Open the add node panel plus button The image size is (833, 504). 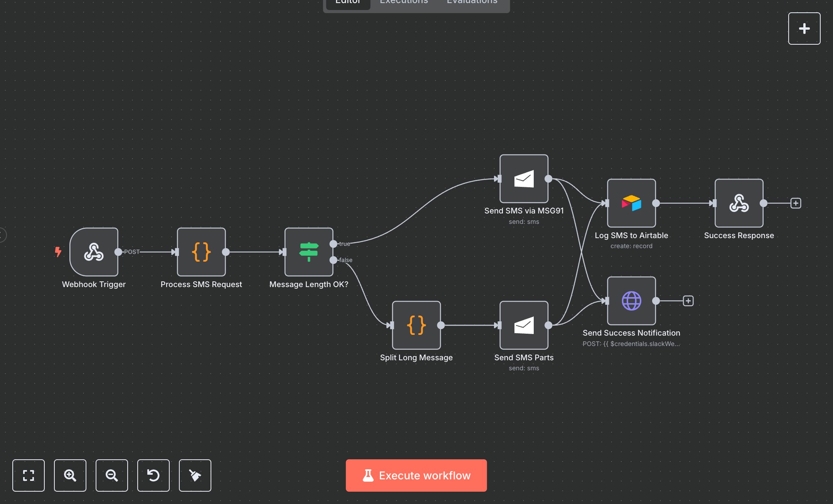tap(804, 29)
